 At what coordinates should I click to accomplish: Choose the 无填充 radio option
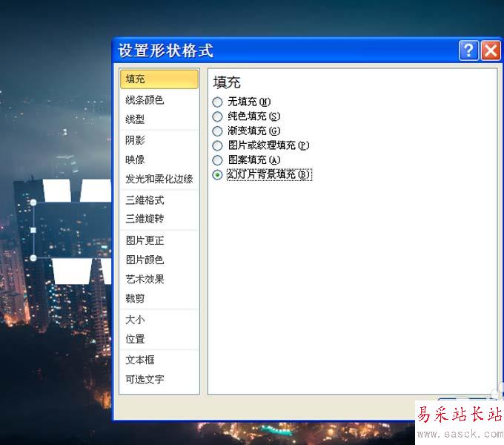(x=217, y=102)
